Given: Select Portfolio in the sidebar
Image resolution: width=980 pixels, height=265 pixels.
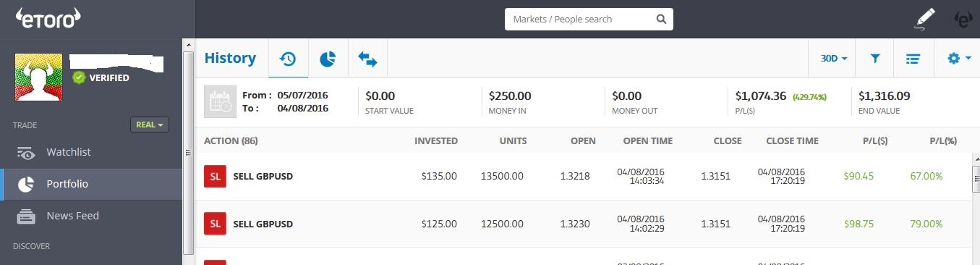Looking at the screenshot, I should coord(91,184).
